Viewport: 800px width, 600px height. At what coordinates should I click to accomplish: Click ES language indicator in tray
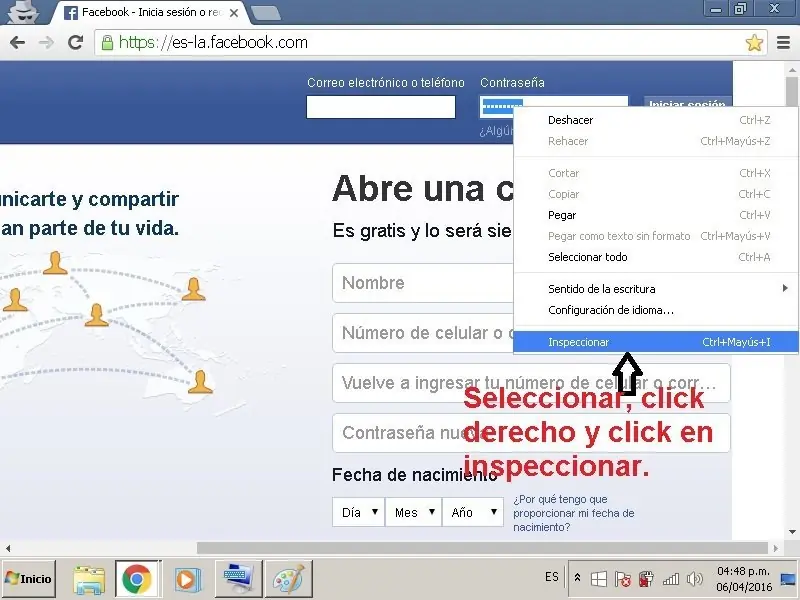[x=552, y=577]
